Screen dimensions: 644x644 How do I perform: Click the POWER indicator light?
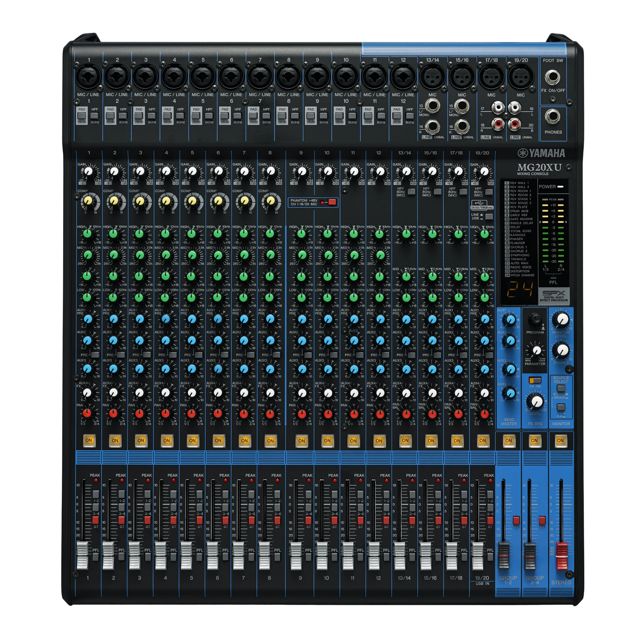point(560,187)
